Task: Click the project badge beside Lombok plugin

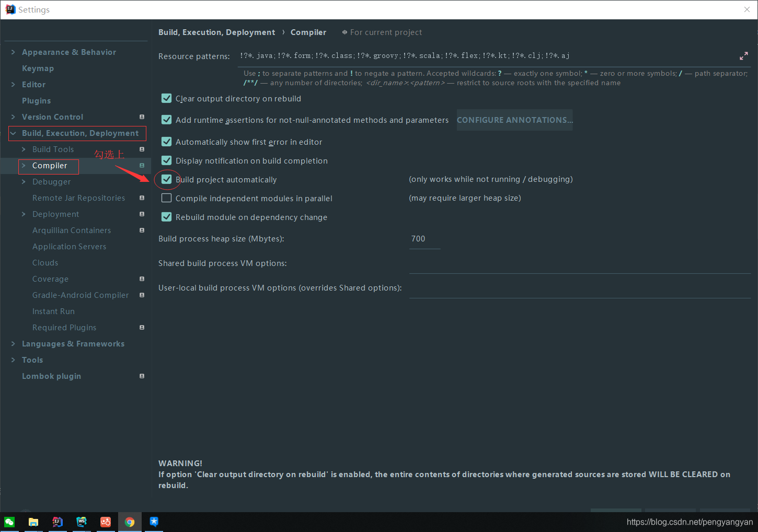Action: coord(142,376)
